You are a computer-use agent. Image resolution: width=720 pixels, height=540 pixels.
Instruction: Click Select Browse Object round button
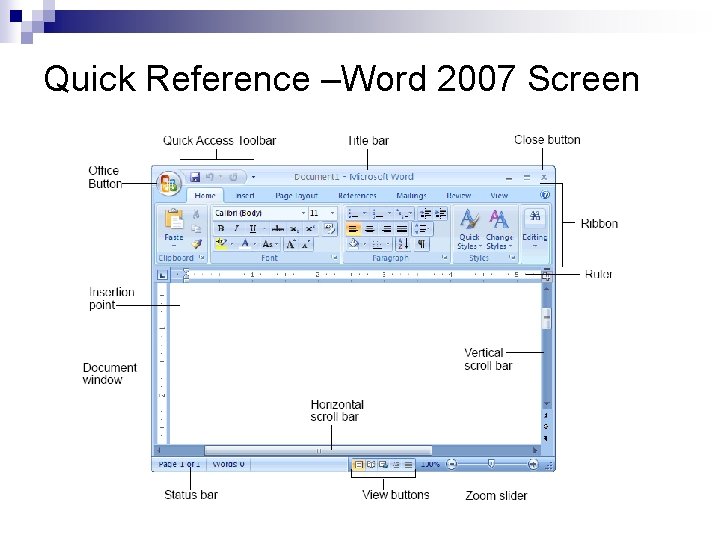(546, 427)
